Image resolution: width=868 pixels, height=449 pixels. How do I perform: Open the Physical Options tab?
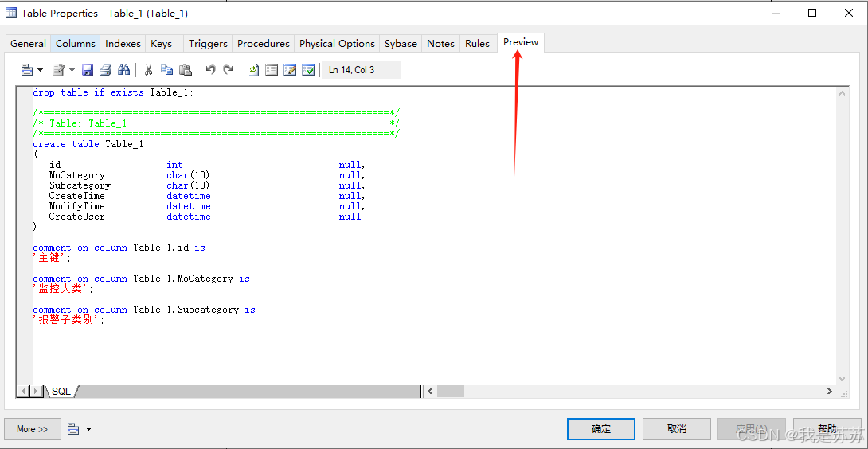click(337, 44)
